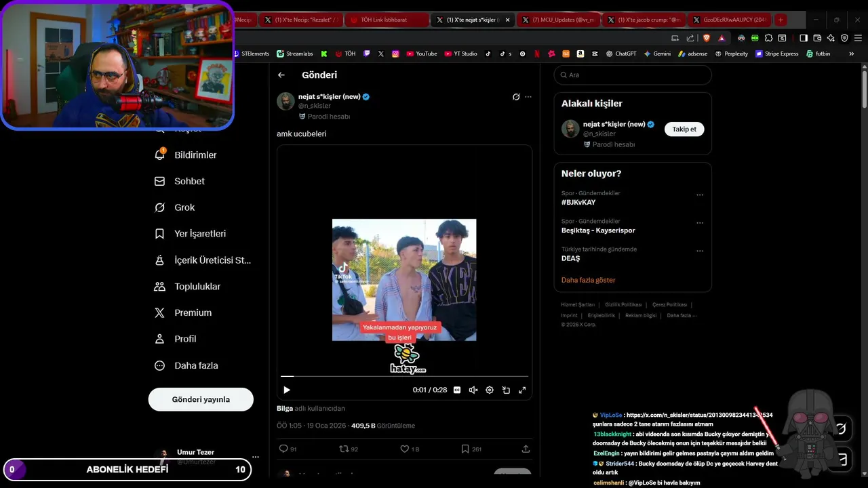Bookmark the post with 261 saves
This screenshot has width=868, height=488.
471,449
